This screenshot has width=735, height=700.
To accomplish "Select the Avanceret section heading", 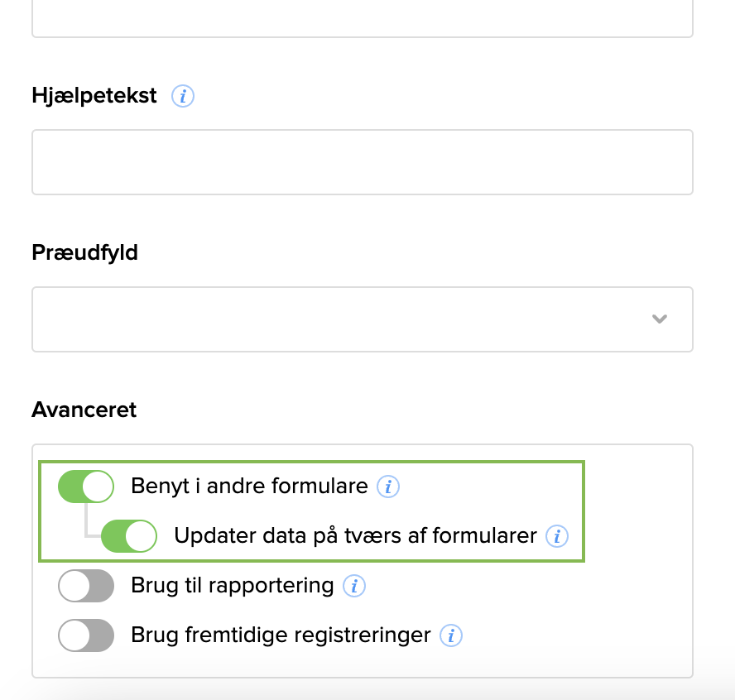I will click(x=84, y=410).
